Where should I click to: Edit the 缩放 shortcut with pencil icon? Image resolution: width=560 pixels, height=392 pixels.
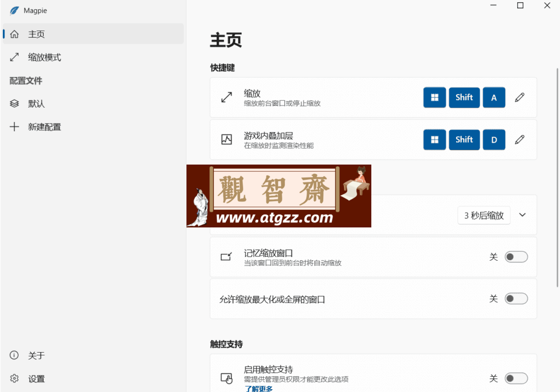click(520, 97)
